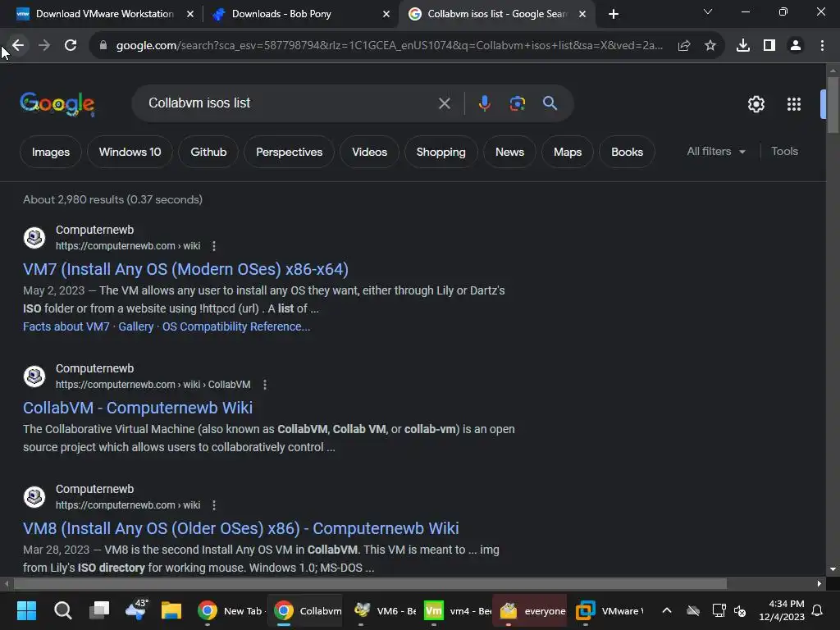Switch to News results
840x630 pixels.
(x=509, y=152)
